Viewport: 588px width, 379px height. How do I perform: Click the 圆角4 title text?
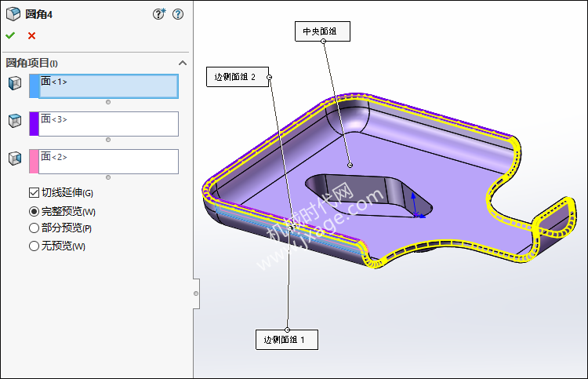point(39,14)
